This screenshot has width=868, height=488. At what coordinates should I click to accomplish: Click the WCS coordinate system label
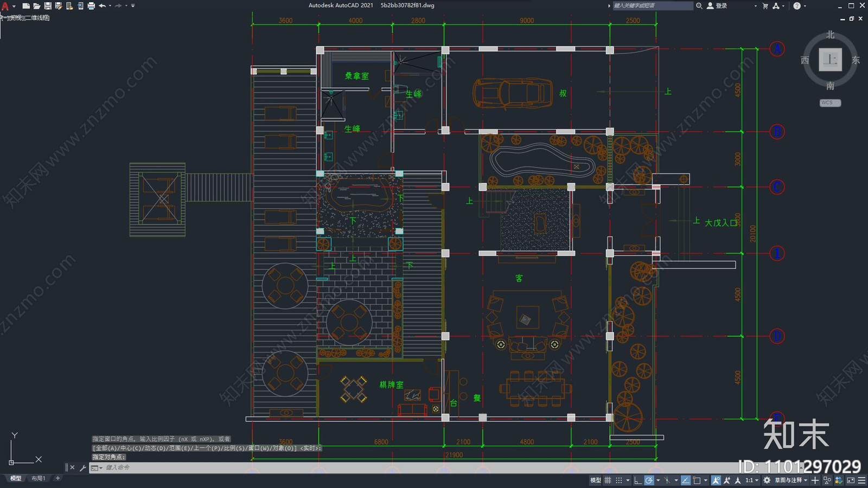[830, 102]
